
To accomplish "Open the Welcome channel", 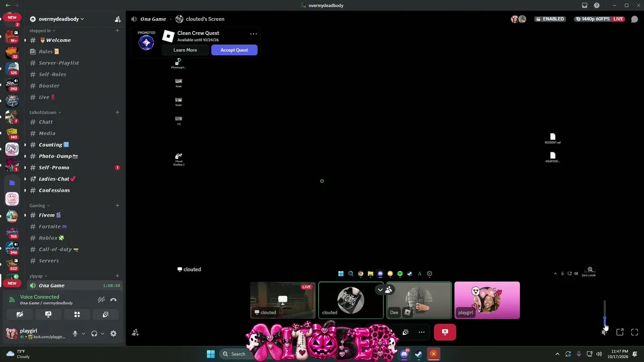I will point(74,40).
